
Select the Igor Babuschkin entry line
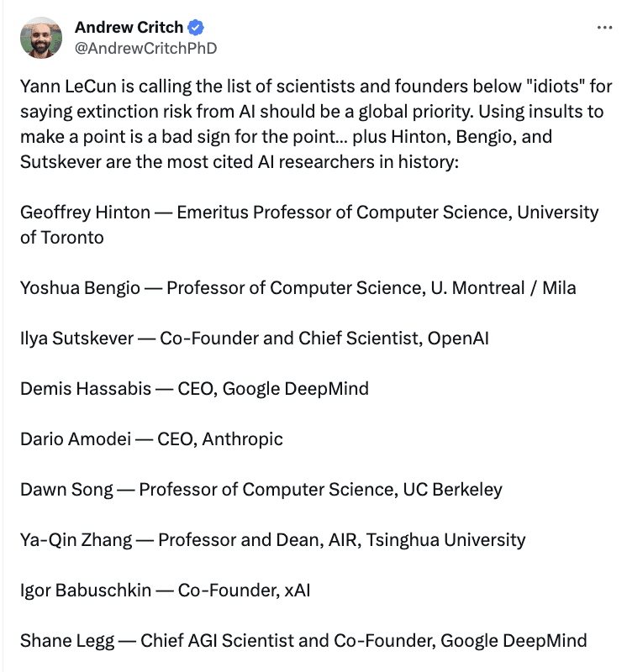tap(165, 591)
